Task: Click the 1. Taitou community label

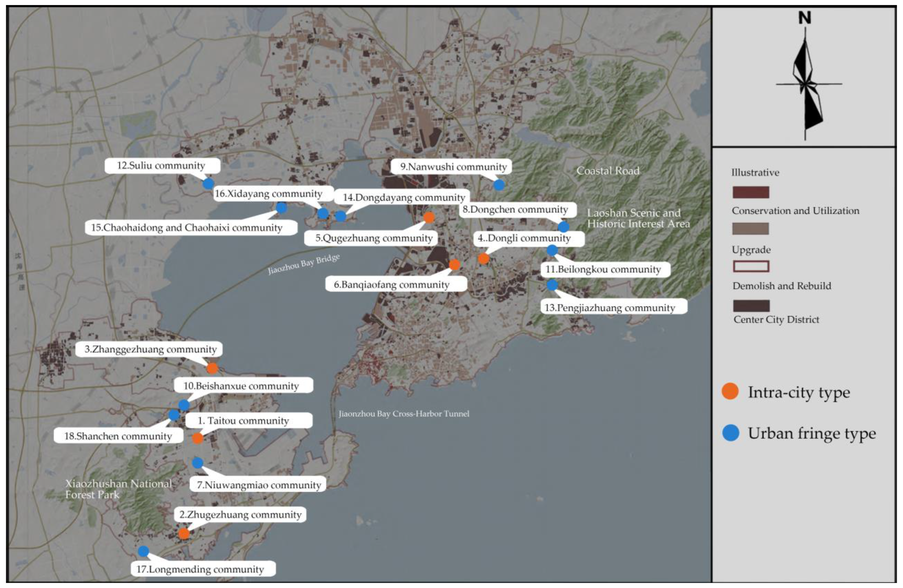Action: tap(243, 421)
